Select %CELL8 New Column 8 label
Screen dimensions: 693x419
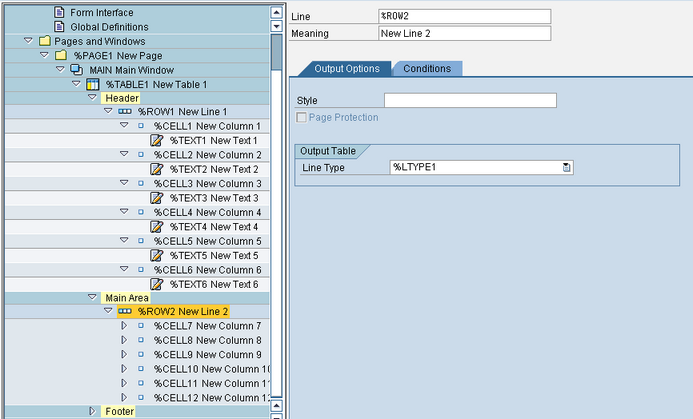pos(207,340)
